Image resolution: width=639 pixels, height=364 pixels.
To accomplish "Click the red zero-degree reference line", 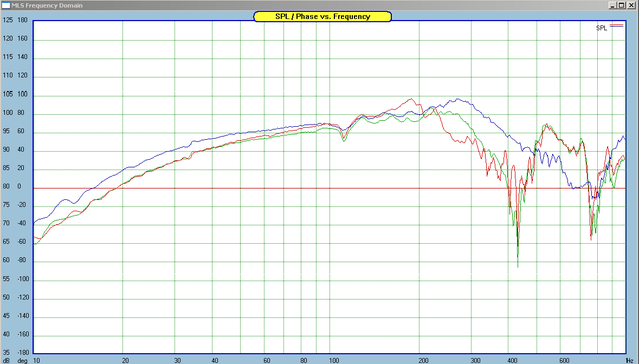I will (329, 188).
